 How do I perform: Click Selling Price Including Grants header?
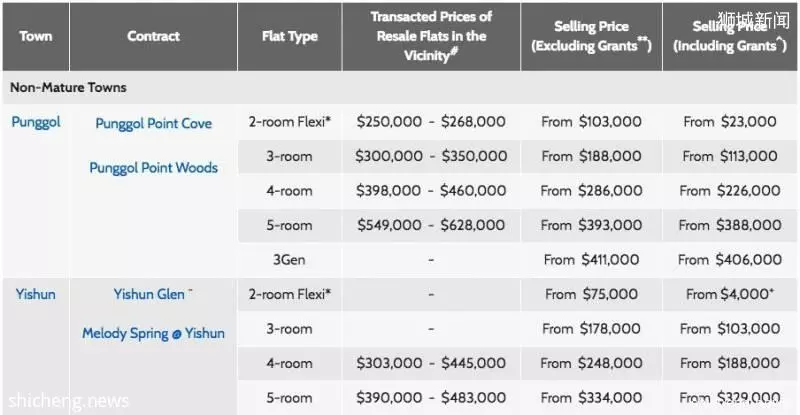pyautogui.click(x=730, y=36)
